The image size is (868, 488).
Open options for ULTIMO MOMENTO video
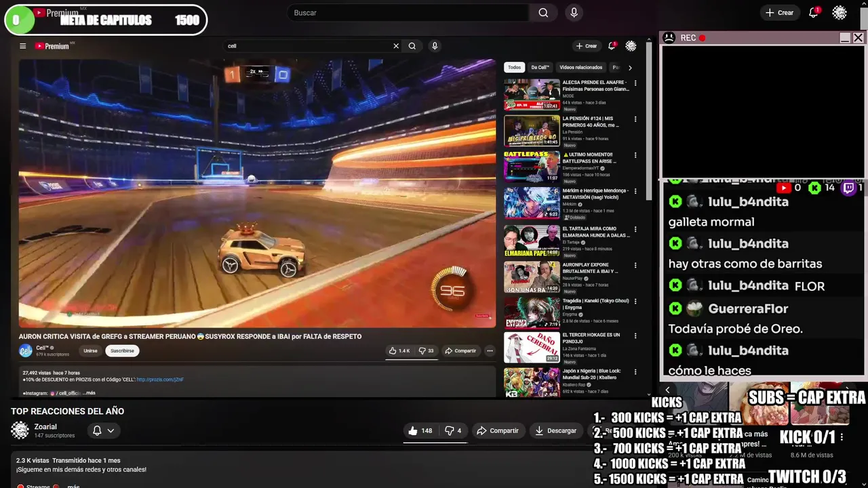coord(635,155)
